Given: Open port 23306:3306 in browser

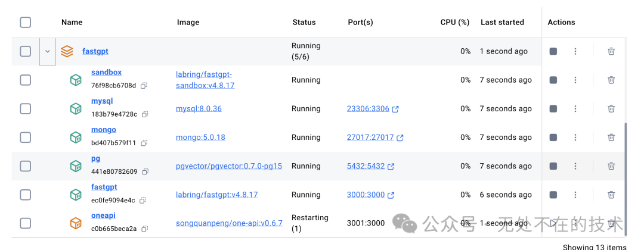Looking at the screenshot, I should 373,108.
